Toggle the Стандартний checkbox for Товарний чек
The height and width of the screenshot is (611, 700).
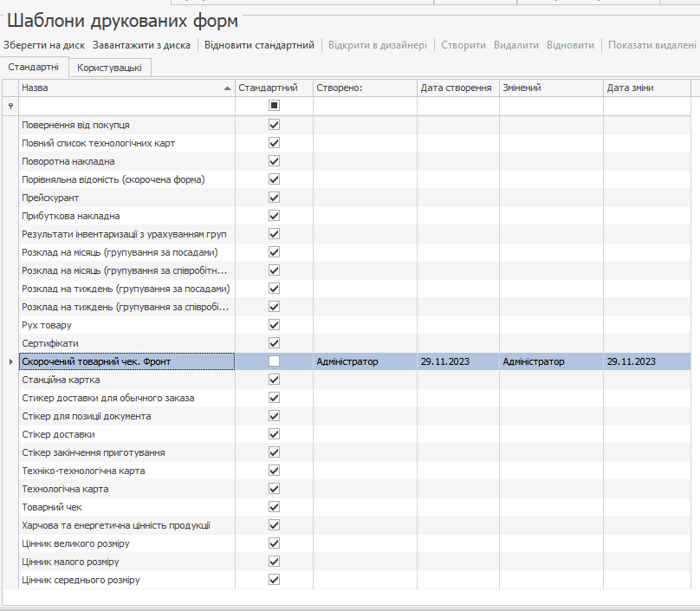click(x=274, y=507)
